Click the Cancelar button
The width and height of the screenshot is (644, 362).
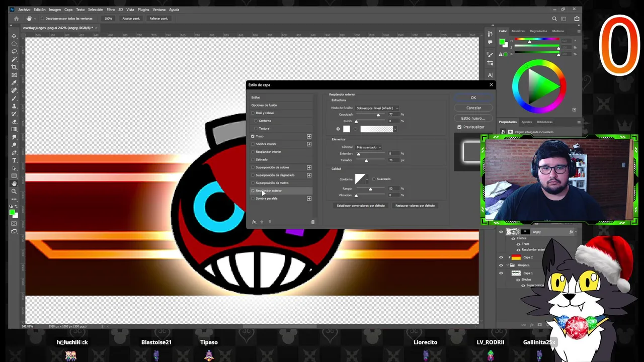click(473, 108)
